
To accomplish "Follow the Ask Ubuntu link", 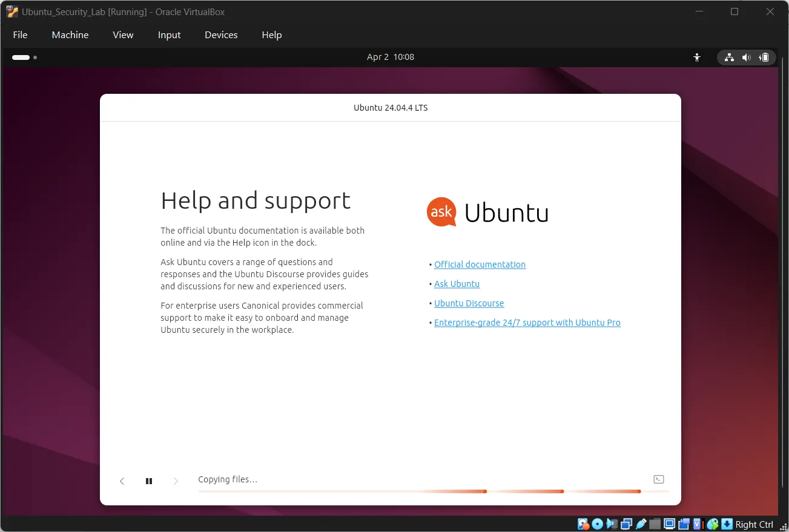I will (x=457, y=283).
